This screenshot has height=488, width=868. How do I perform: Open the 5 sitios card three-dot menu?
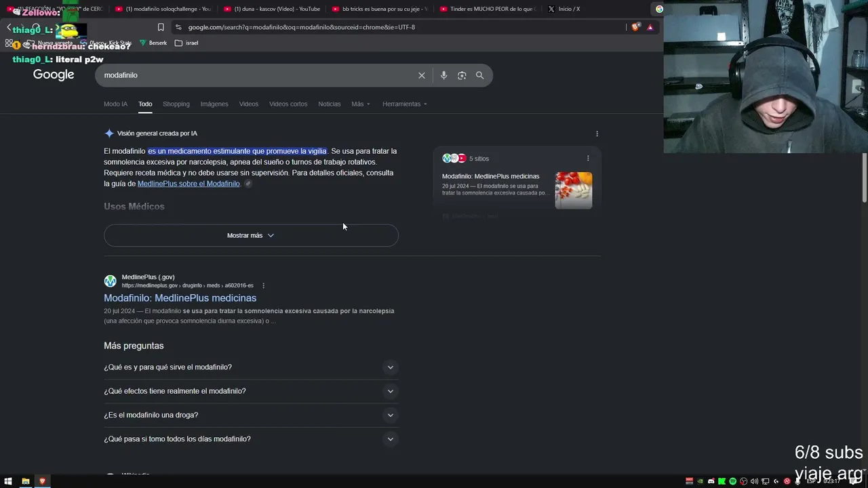point(588,158)
